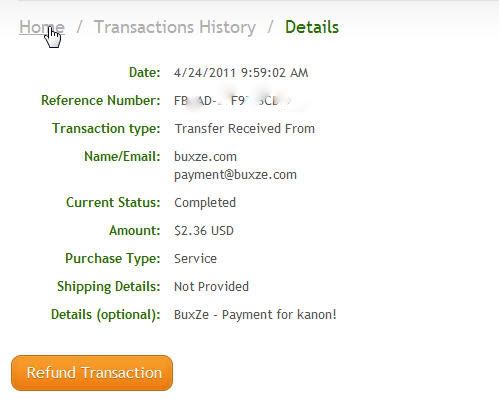499x415 pixels.
Task: Click the Transaction type label
Action: (106, 129)
